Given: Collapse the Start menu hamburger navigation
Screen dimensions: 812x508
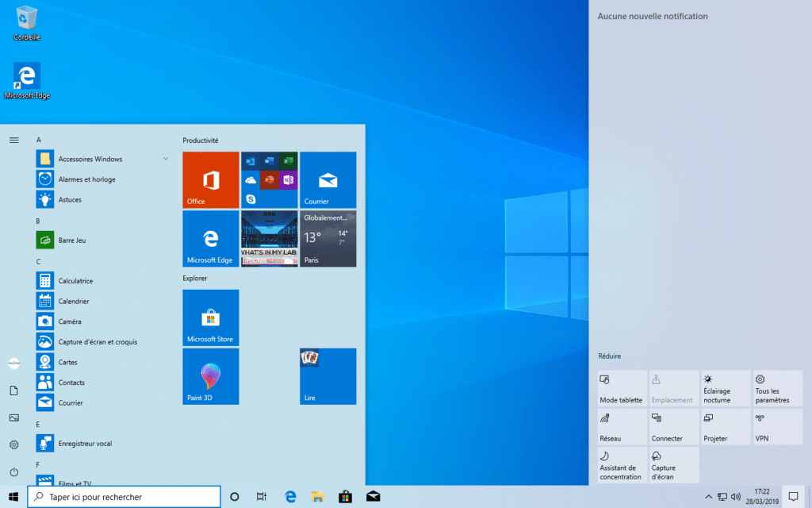Looking at the screenshot, I should pyautogui.click(x=14, y=140).
